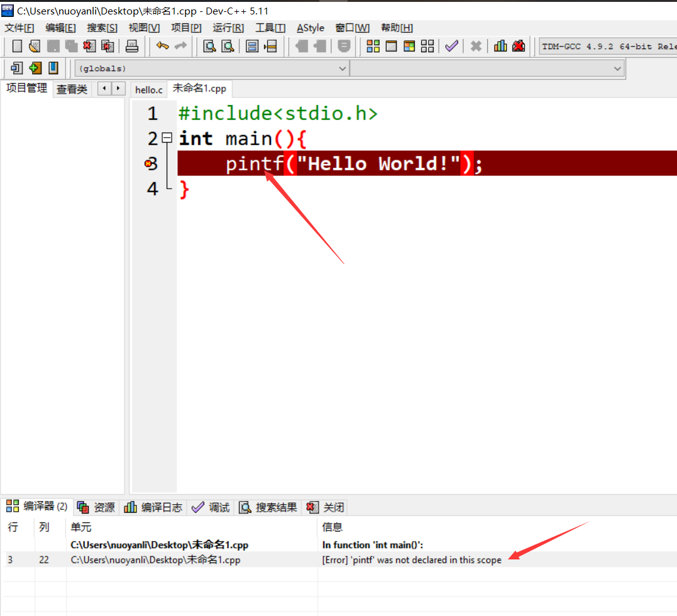The height and width of the screenshot is (616, 677).
Task: Click the Stop execution X icon
Action: coord(476,46)
